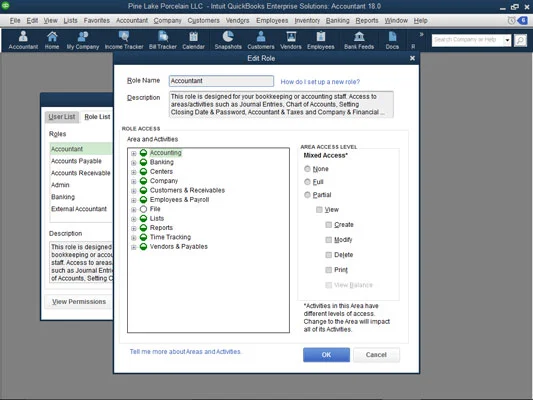Open the File menu
The width and height of the screenshot is (533, 400).
[x=15, y=20]
